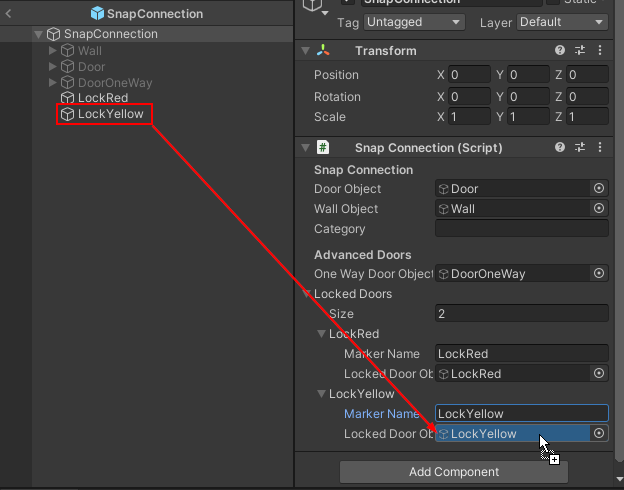This screenshot has height=490, width=624.
Task: Click the Category text field
Action: pos(521,229)
